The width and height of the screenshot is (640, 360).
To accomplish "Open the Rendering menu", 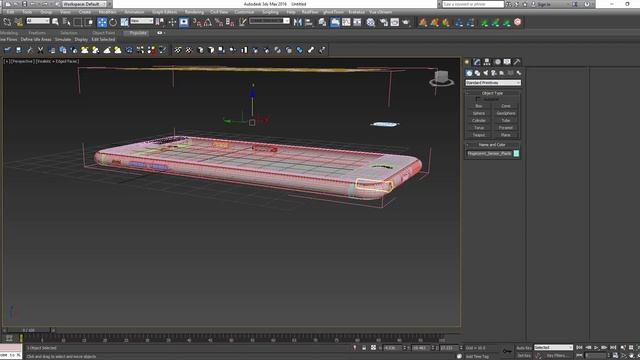I will pos(194,12).
